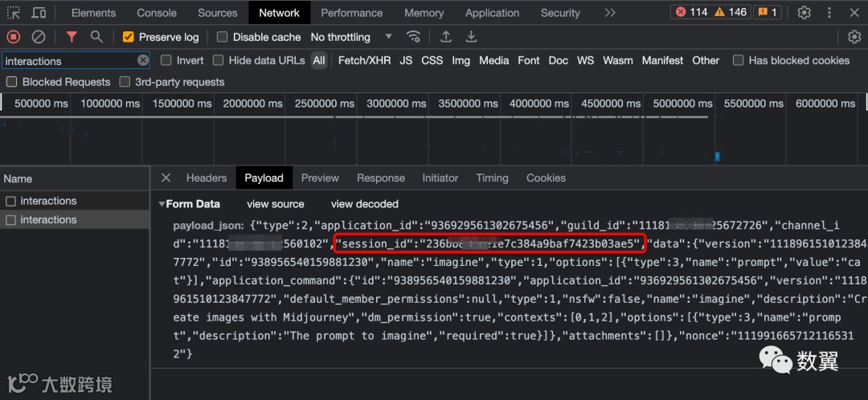Image resolution: width=868 pixels, height=400 pixels.
Task: Open the Application tab
Action: pyautogui.click(x=492, y=12)
